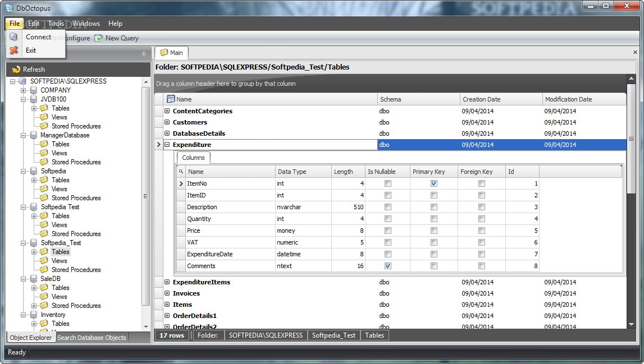Click the Inventory database cylinder icon

(34, 315)
